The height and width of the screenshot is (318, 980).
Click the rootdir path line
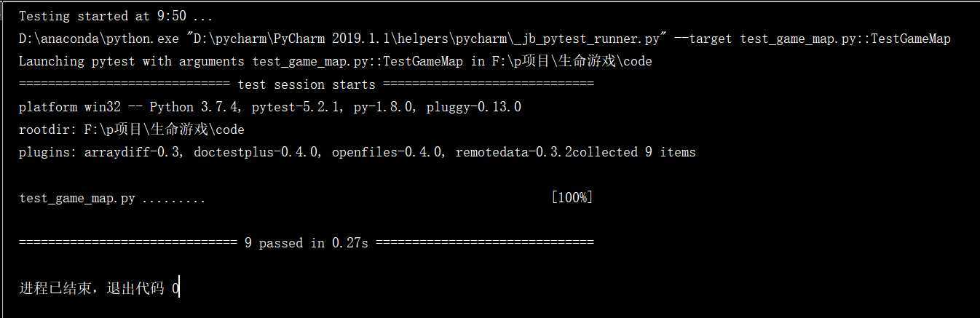131,130
